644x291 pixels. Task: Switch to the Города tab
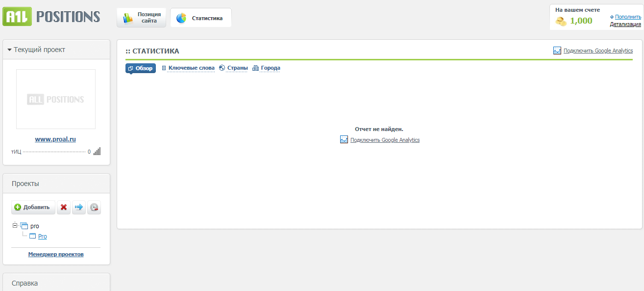(271, 68)
